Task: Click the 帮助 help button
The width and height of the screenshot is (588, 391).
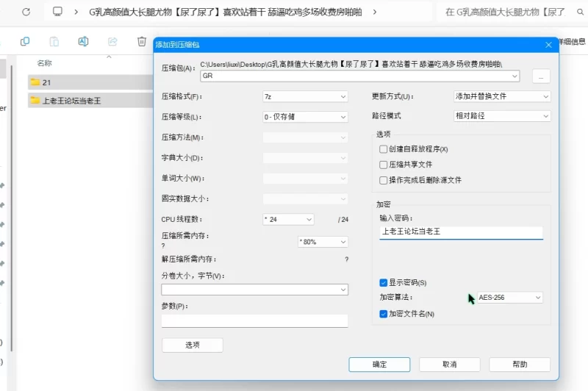Action: tap(520, 365)
